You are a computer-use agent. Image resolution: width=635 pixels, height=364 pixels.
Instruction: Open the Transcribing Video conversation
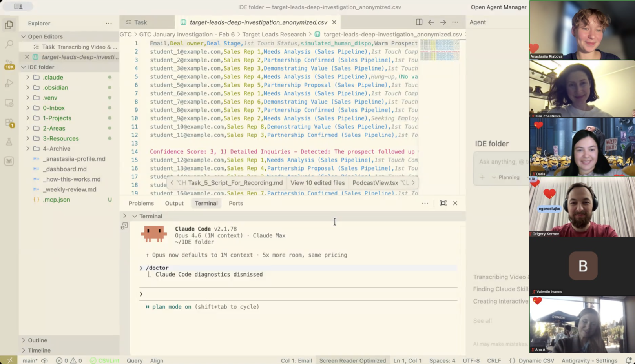500,277
